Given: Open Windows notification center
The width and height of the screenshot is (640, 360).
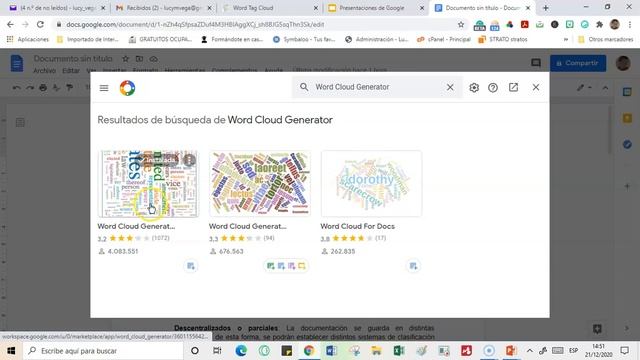Looking at the screenshot, I should [624, 351].
